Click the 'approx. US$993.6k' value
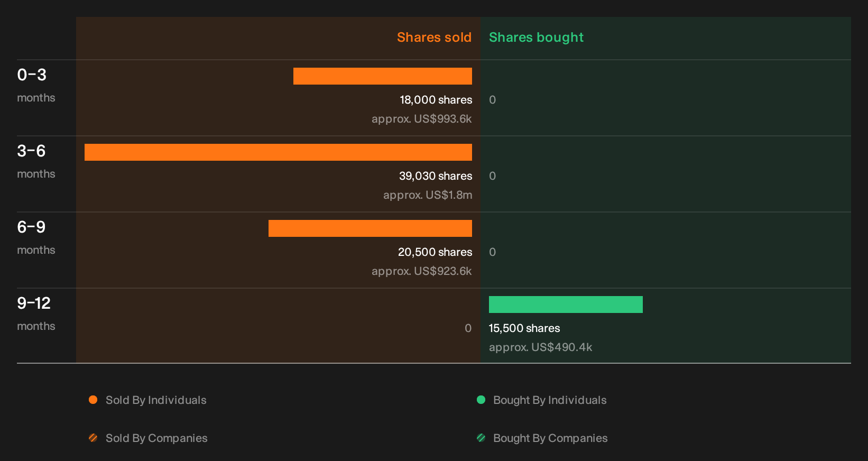This screenshot has width=868, height=461. pos(421,119)
